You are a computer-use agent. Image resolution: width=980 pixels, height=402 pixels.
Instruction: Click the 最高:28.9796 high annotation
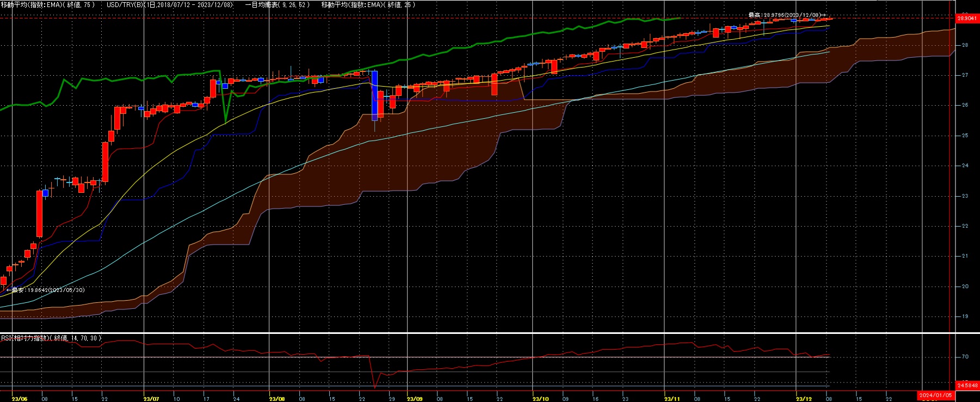(x=787, y=15)
